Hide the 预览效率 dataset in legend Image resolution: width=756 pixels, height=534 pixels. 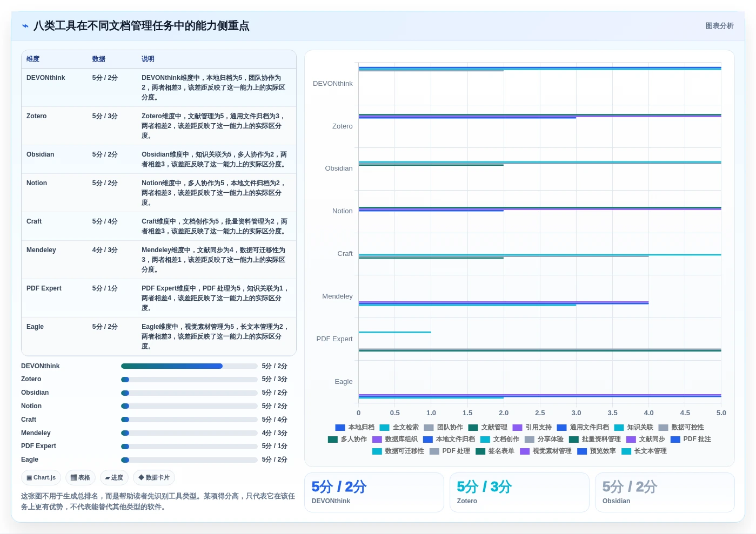pos(597,451)
